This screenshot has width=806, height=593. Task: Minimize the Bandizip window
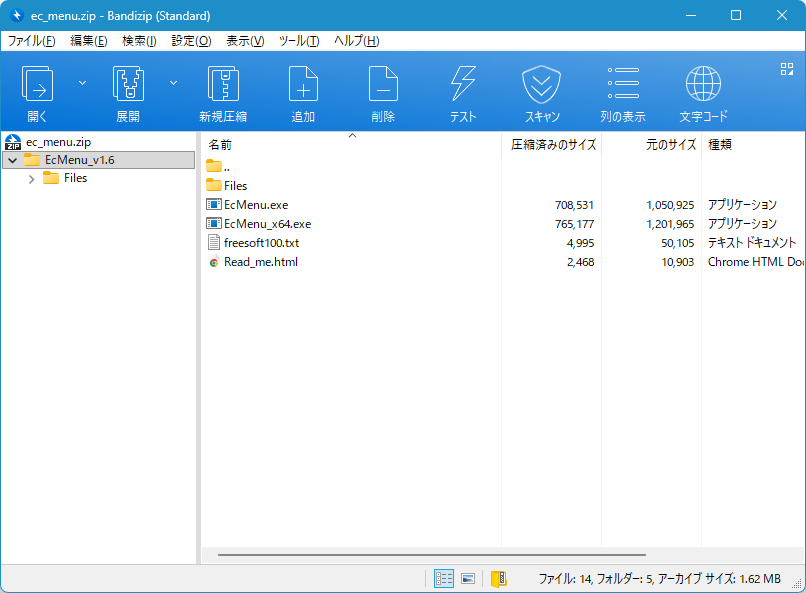coord(691,15)
